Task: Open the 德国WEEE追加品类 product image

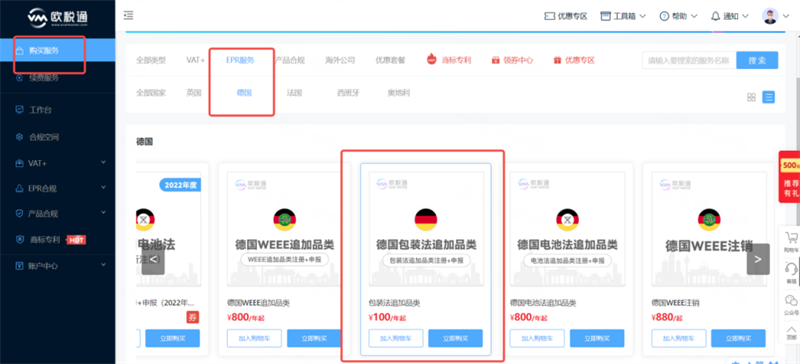Action: coord(284,228)
